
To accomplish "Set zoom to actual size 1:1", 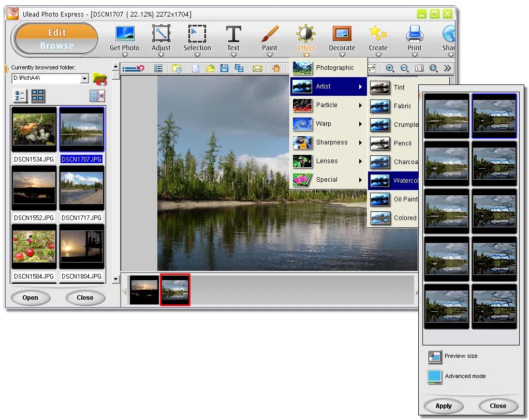I will (419, 68).
